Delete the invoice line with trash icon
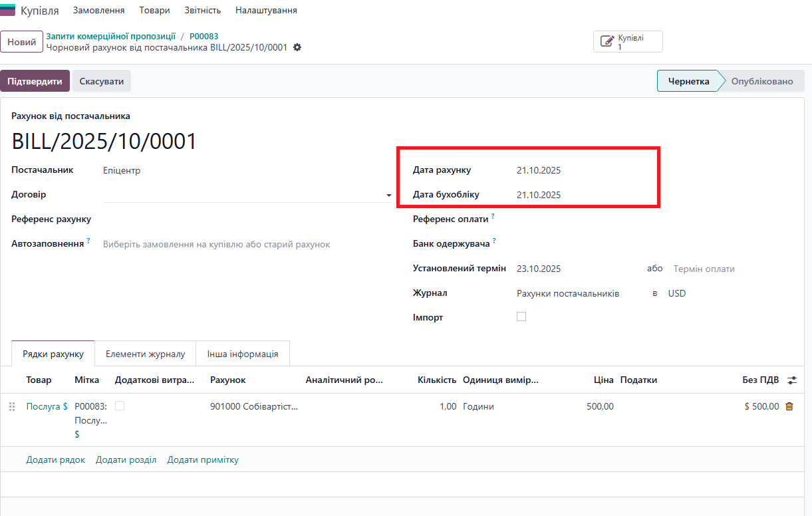Screen dimensions: 812x516 click(789, 406)
